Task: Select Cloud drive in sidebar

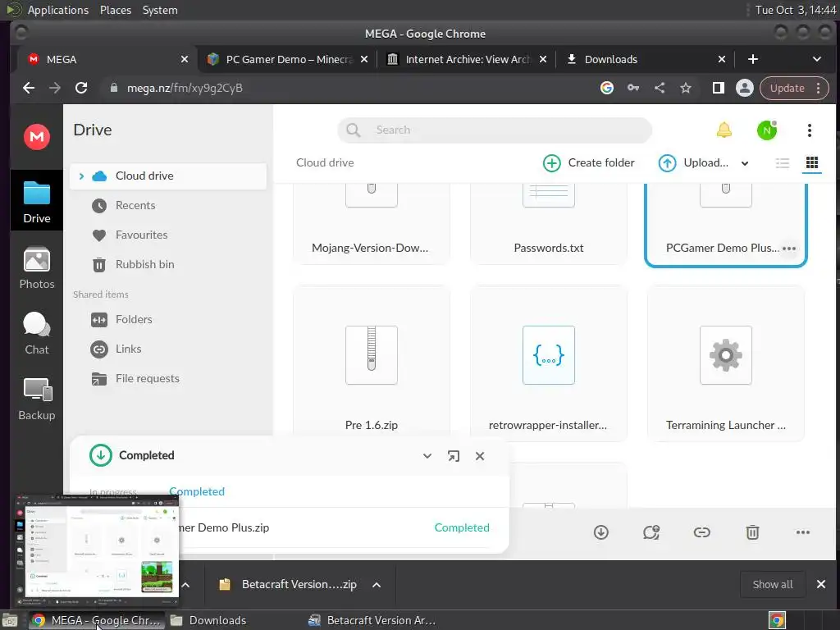Action: pos(167,176)
